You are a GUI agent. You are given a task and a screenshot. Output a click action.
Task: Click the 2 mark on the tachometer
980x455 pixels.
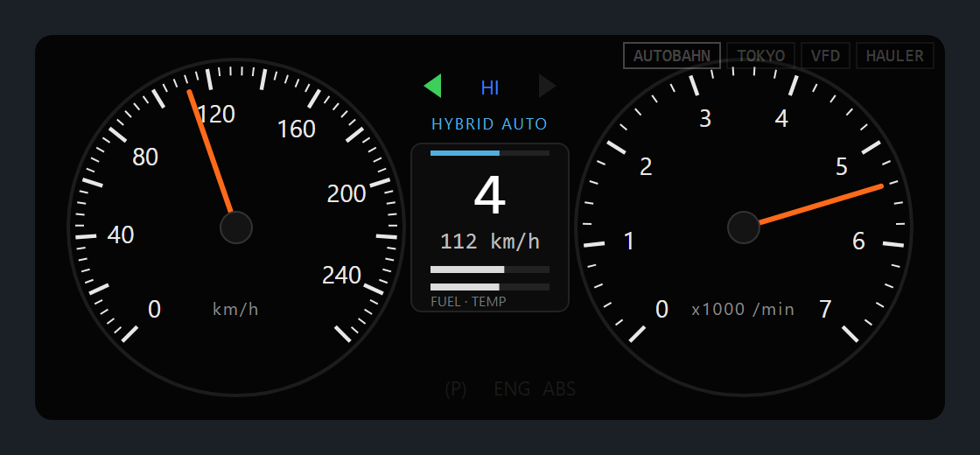pyautogui.click(x=646, y=167)
